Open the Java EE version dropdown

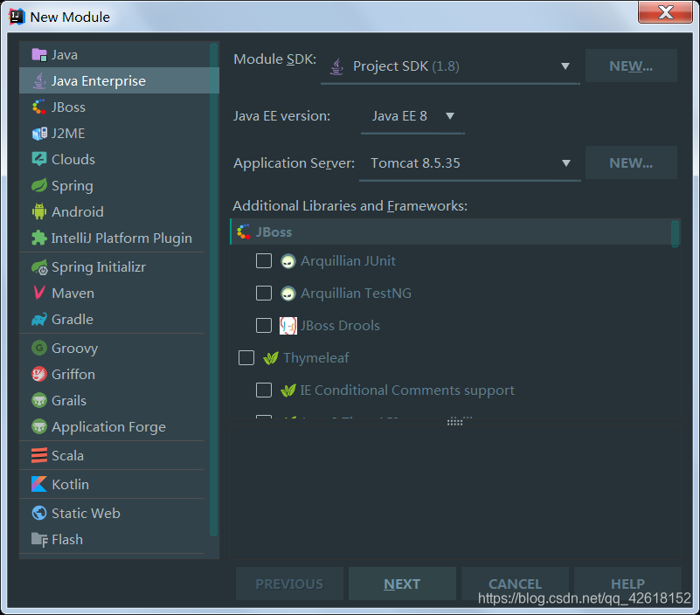[412, 116]
